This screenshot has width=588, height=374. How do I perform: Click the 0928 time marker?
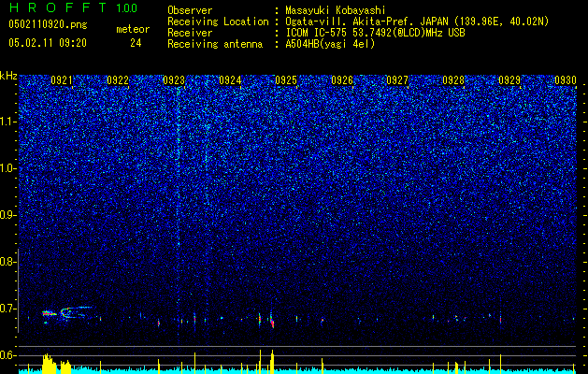coord(453,80)
